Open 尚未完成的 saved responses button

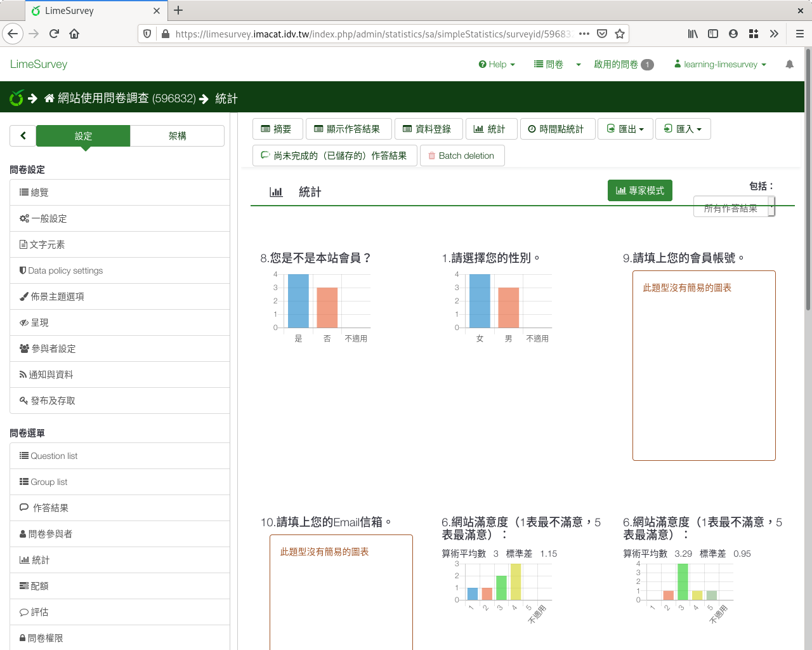point(334,156)
